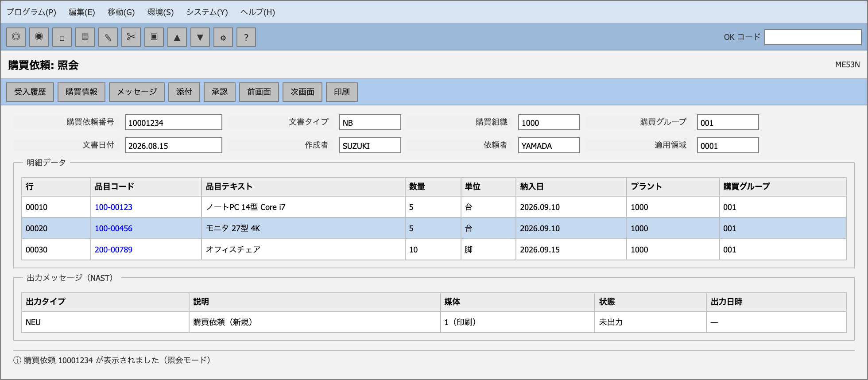868x380 pixels.
Task: Open the 環境(S) menu
Action: tap(160, 12)
